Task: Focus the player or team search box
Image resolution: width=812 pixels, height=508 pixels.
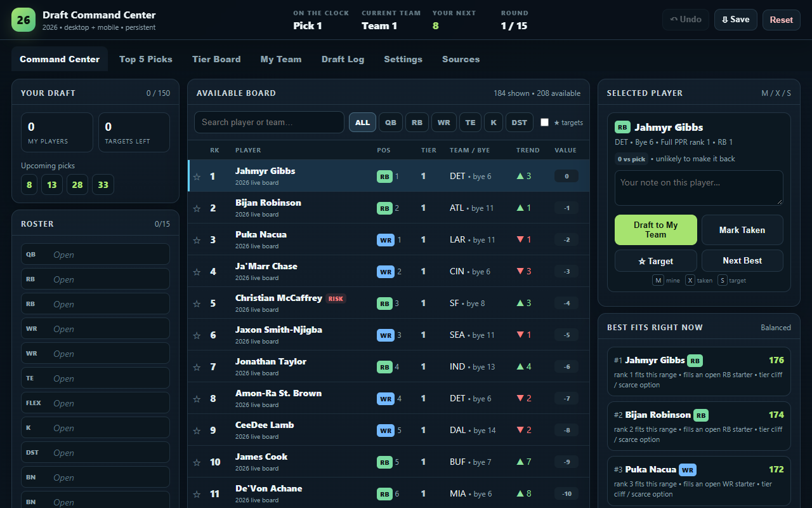Action: click(x=269, y=123)
